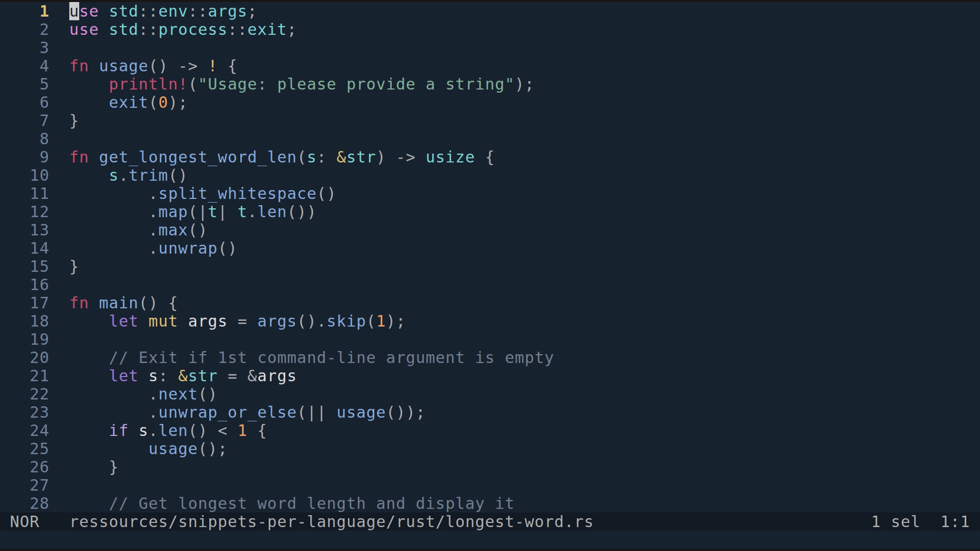Click line number 28 in the gutter
The height and width of the screenshot is (551, 980).
39,504
